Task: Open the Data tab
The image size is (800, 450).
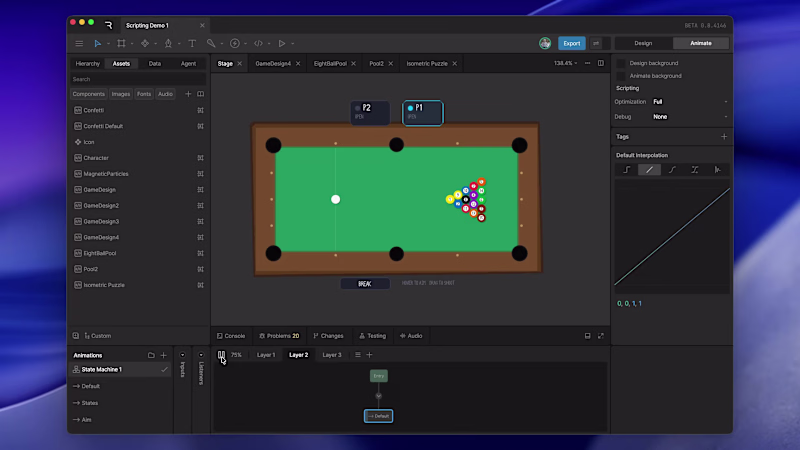Action: [x=155, y=64]
